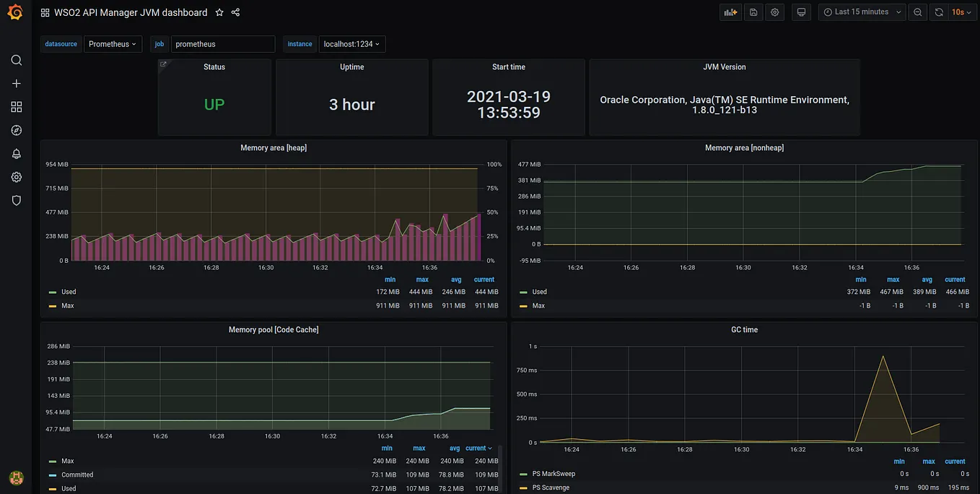Open the Configuration gear in sidebar
This screenshot has height=494, width=980.
(17, 177)
